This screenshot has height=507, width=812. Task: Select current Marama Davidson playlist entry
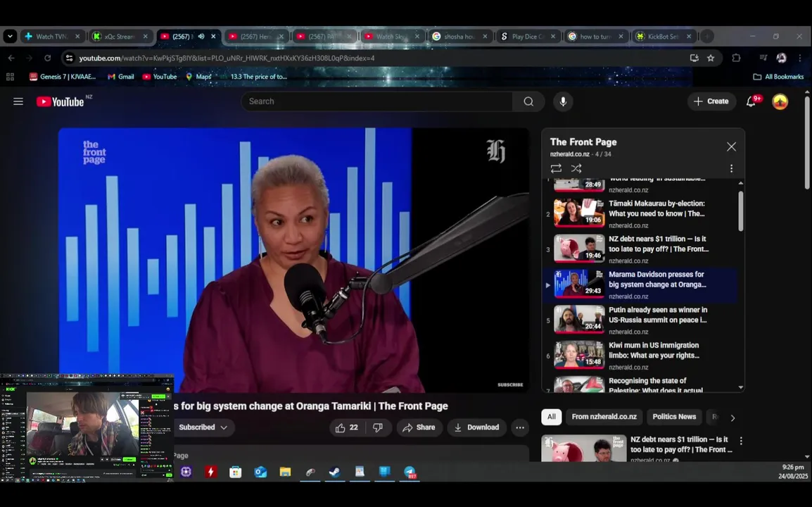(641, 284)
